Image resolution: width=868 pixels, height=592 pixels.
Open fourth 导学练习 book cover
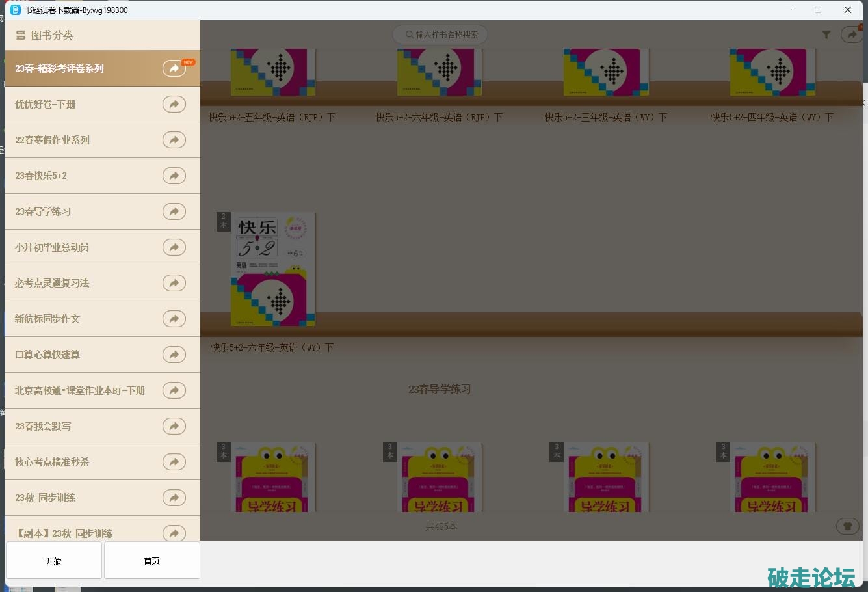point(772,477)
